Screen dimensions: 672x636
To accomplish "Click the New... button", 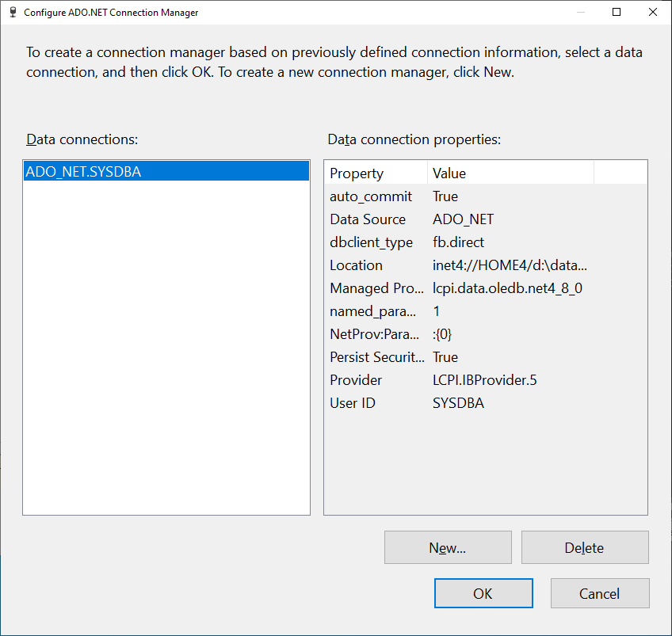I will [448, 547].
